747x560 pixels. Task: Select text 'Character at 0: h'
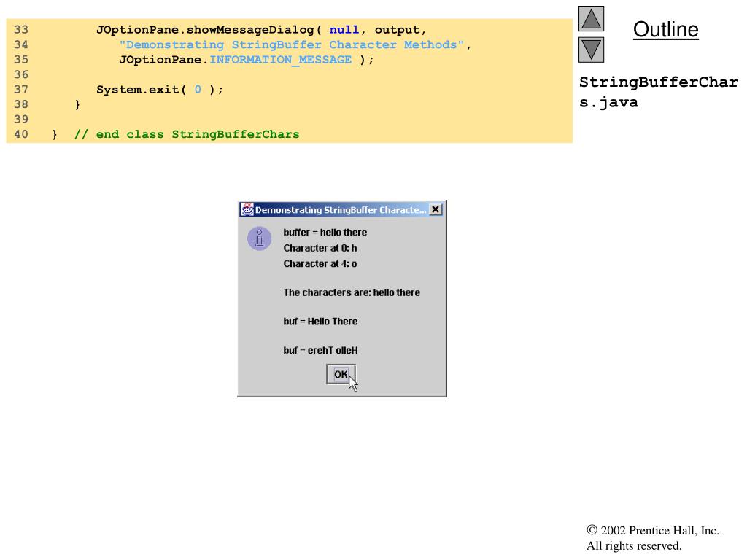(320, 248)
